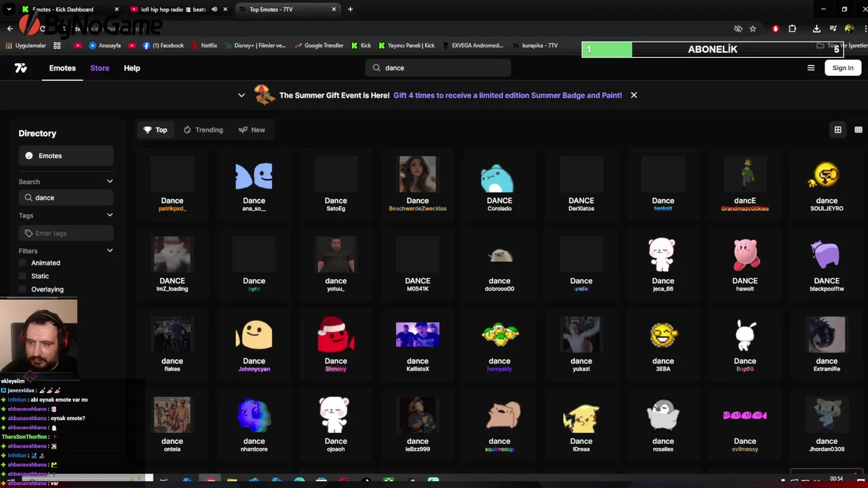Click the tag icon in Tags field
Viewport: 868px width, 488px height.
coord(28,233)
